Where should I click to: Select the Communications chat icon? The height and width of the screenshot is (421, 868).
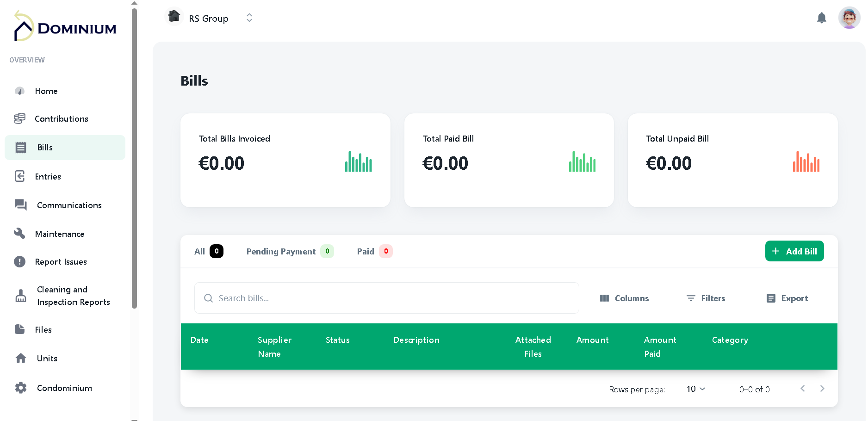[x=20, y=205]
